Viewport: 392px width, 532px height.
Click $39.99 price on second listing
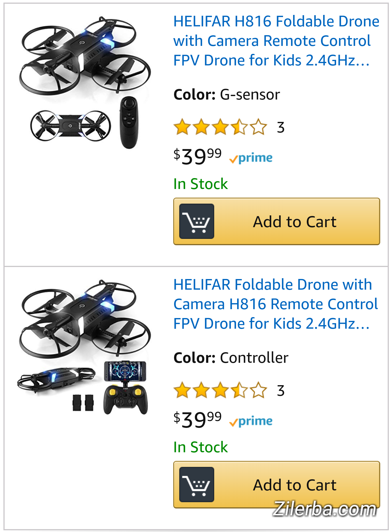(198, 420)
